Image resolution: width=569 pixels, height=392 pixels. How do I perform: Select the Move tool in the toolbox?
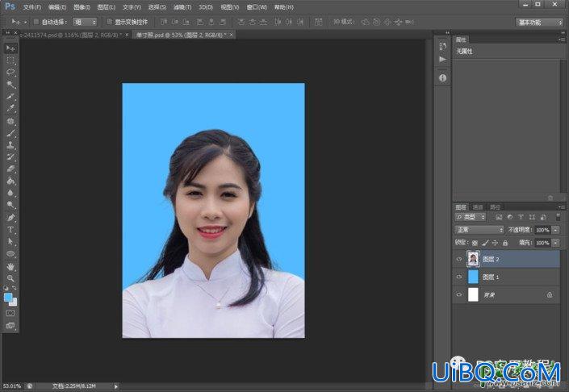pos(10,48)
